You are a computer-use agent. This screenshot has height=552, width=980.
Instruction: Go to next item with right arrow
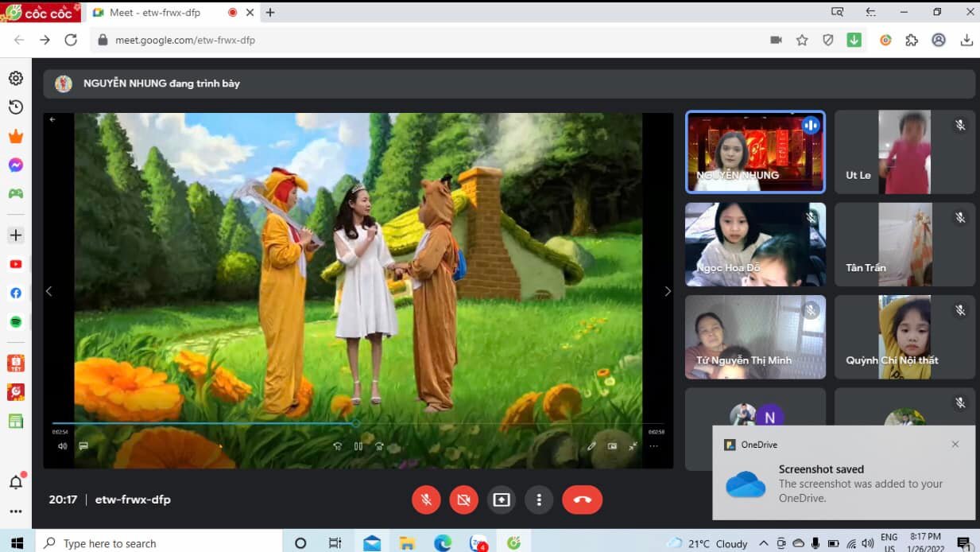pyautogui.click(x=667, y=291)
